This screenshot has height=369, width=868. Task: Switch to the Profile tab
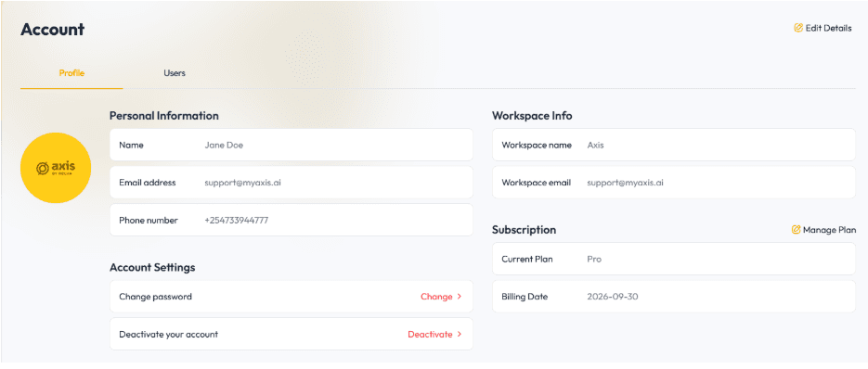[71, 73]
